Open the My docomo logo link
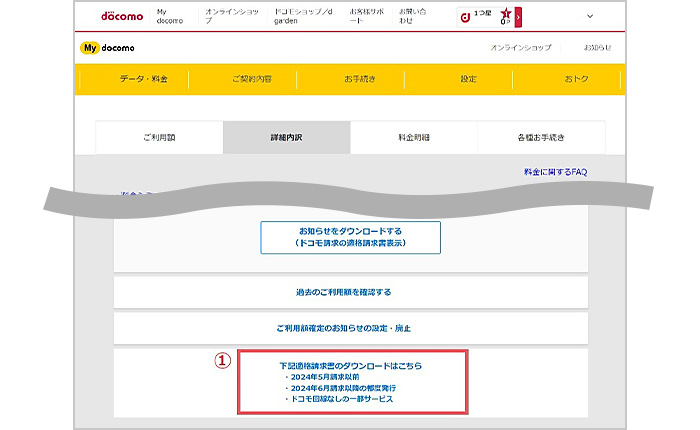Viewport: 700px width, 430px height. click(107, 48)
